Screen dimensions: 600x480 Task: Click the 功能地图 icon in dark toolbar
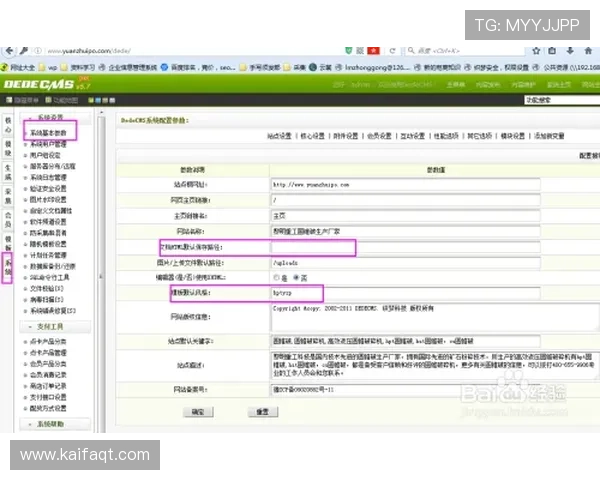49,100
